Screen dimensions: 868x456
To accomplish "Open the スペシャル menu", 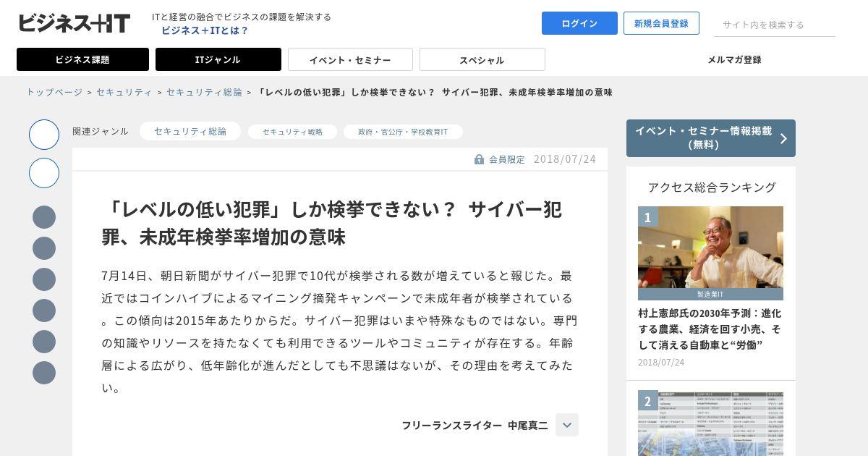I will pyautogui.click(x=482, y=59).
